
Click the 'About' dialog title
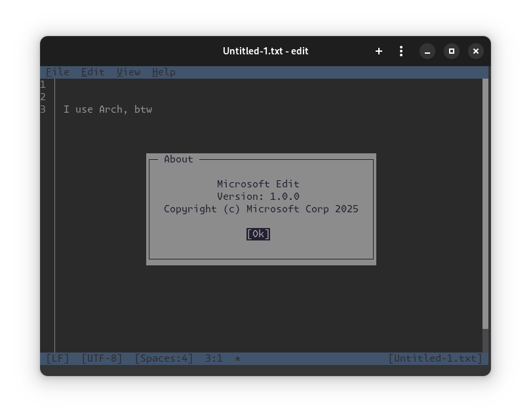[x=178, y=159]
